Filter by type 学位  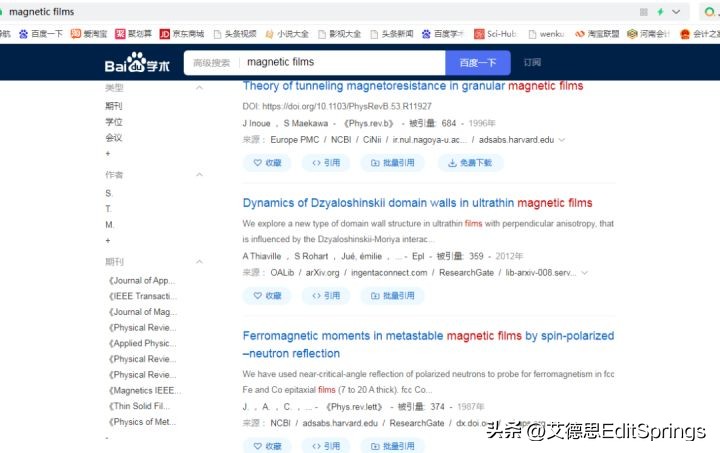(x=114, y=122)
